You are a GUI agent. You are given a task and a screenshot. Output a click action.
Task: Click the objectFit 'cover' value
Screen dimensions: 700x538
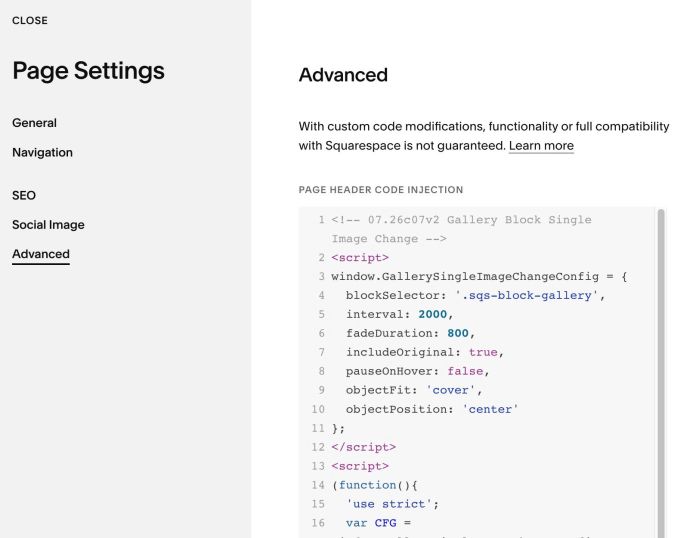(x=450, y=390)
